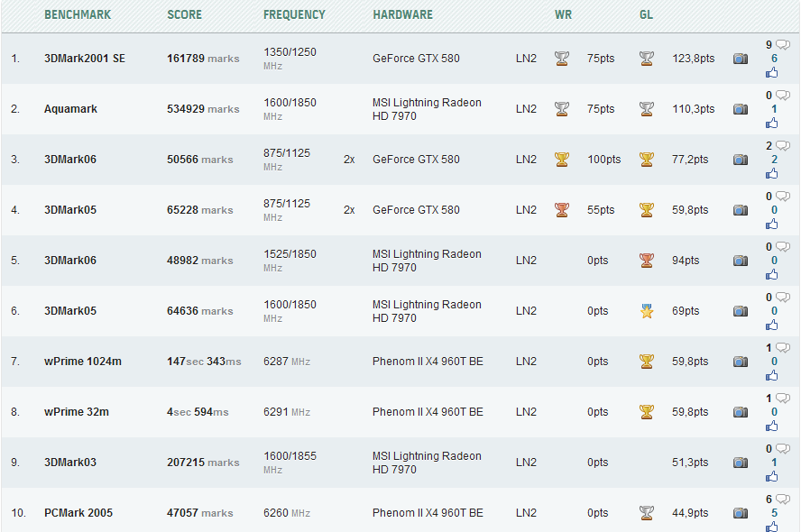Viewport: 801px width, 532px height.
Task: Like the Aquamark submission with thumbs-up
Action: click(772, 123)
